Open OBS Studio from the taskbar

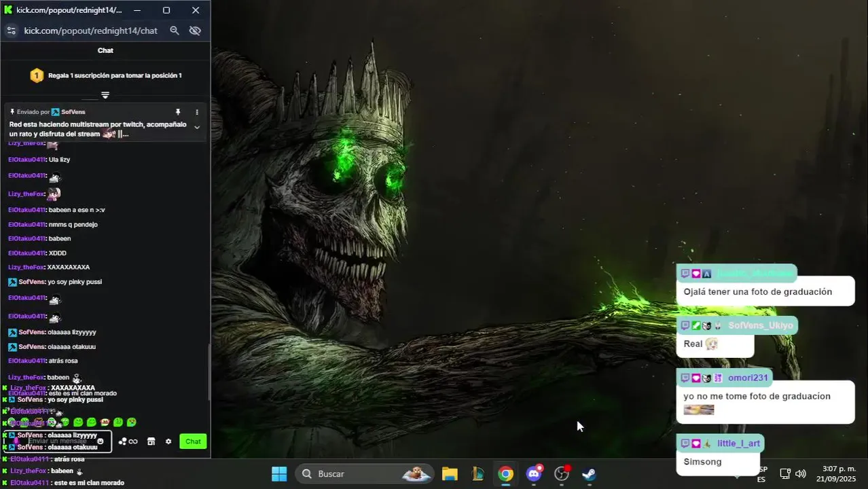(x=562, y=474)
